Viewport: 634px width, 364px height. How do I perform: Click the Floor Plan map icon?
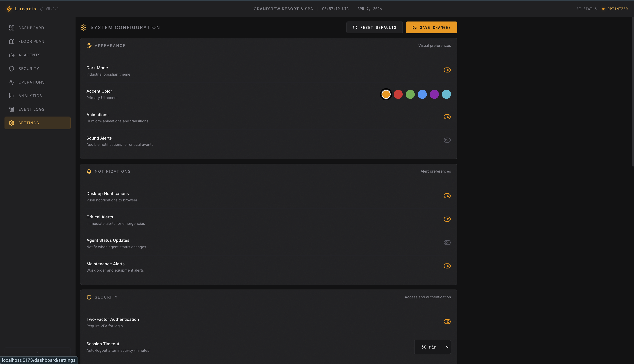(x=12, y=41)
